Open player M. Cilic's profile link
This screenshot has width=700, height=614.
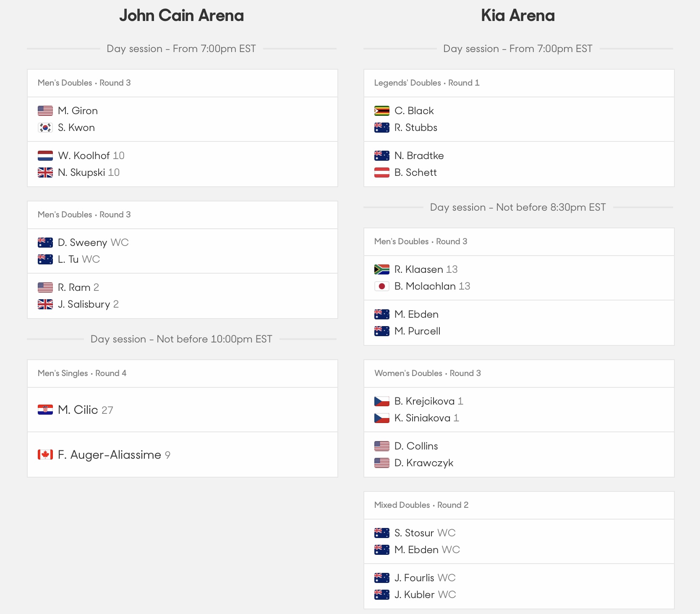[78, 410]
